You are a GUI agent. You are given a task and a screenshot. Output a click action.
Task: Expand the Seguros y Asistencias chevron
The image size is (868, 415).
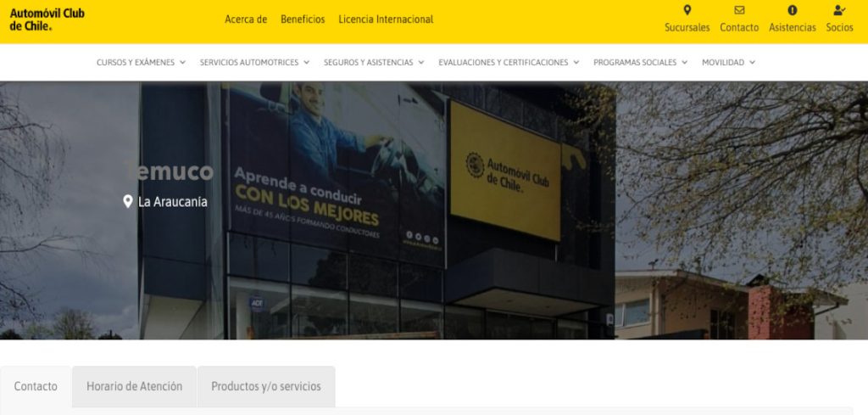tap(420, 63)
